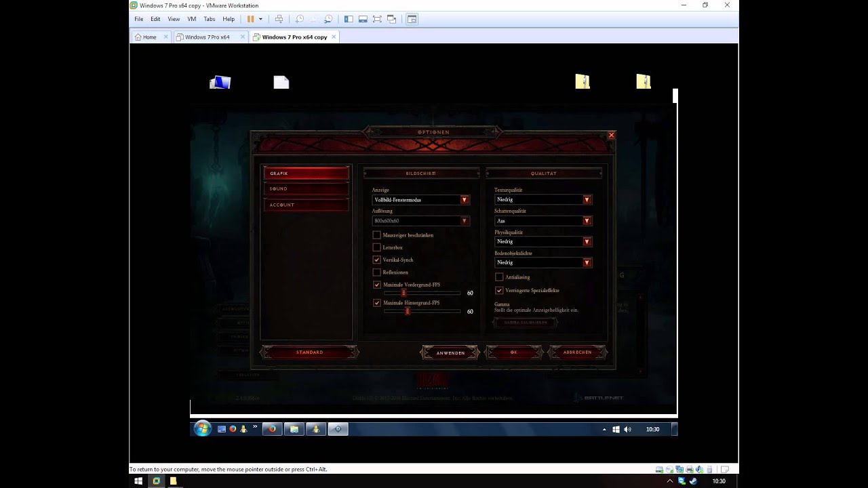The image size is (868, 488).
Task: Click Firefox taskbar button in the VM
Action: point(272,428)
